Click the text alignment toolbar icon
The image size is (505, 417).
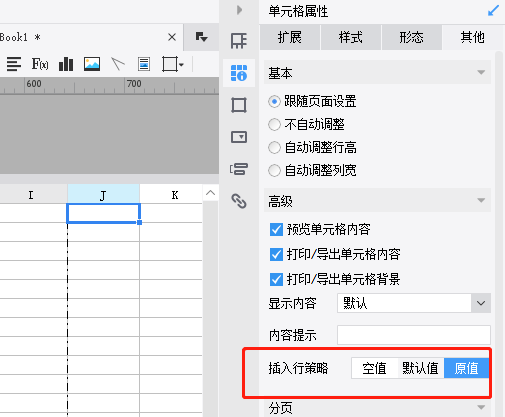(x=14, y=64)
